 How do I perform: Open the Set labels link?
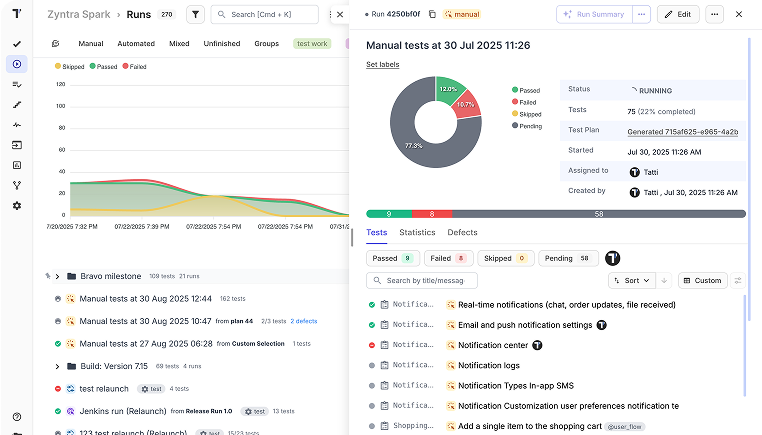tap(382, 64)
